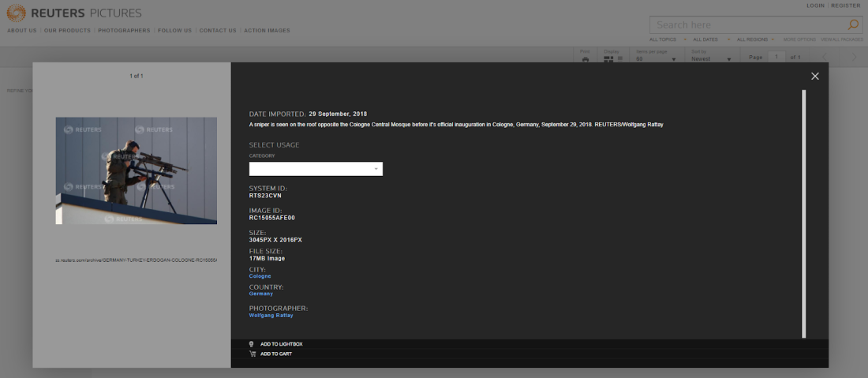Click the sniper photo caption text
Screen dimensions: 868x378
(456, 125)
